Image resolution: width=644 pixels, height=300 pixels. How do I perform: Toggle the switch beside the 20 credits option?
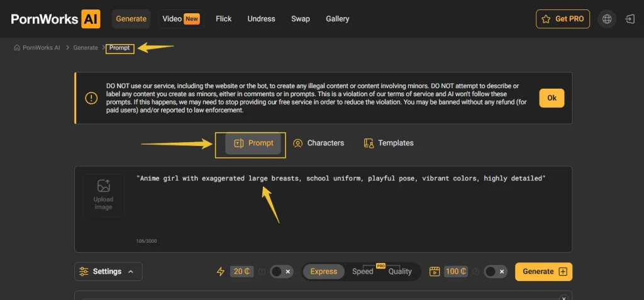(x=282, y=272)
